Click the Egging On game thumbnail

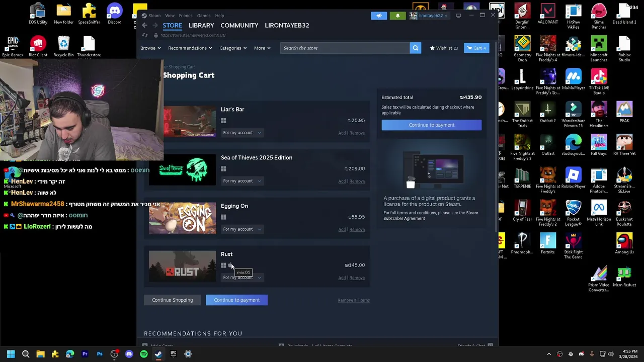click(x=182, y=218)
